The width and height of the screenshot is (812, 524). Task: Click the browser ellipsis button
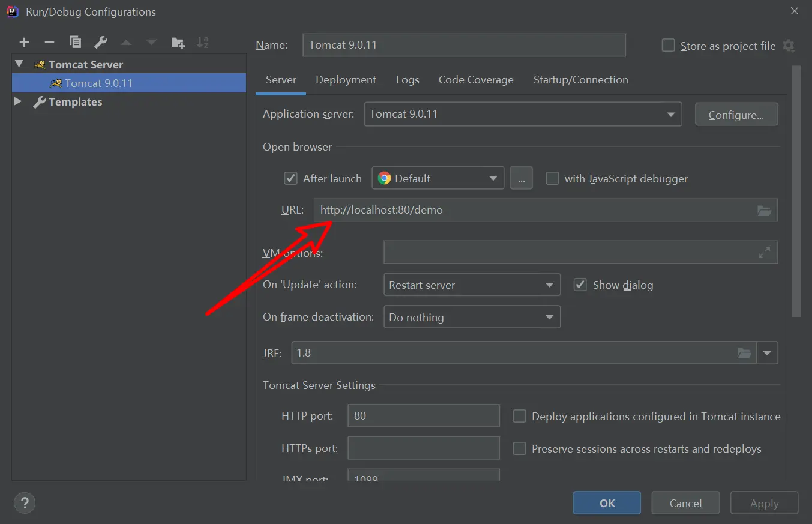tap(522, 178)
